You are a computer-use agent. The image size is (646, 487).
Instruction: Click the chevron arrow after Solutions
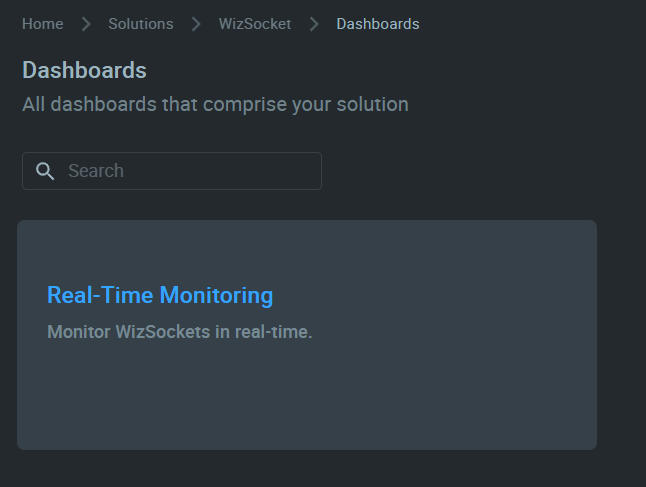point(196,24)
